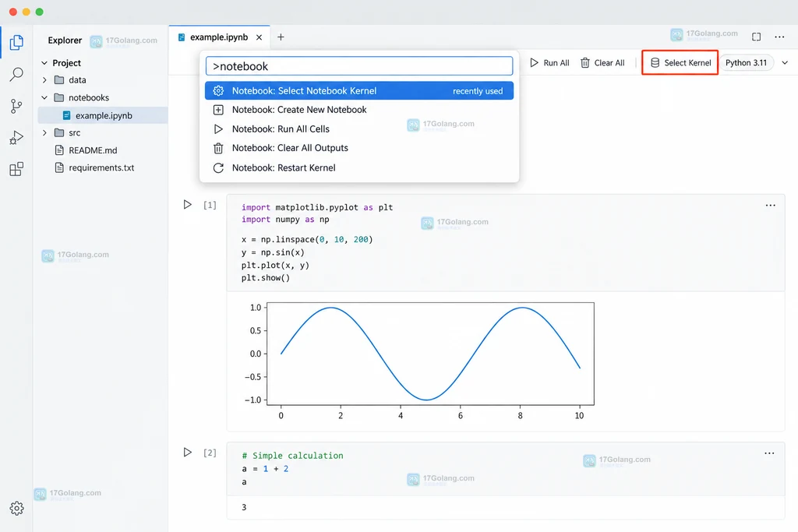Image resolution: width=798 pixels, height=532 pixels.
Task: Open the Extensions blocks icon
Action: point(16,169)
